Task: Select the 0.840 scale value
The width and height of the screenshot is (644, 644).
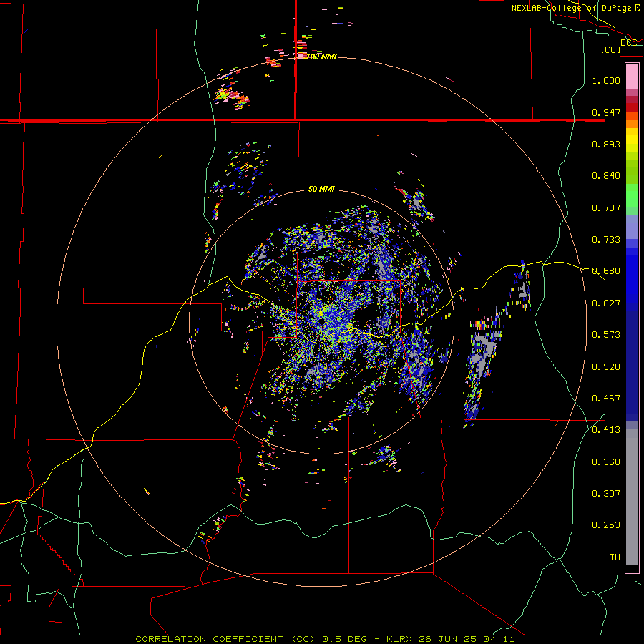Action: click(606, 176)
